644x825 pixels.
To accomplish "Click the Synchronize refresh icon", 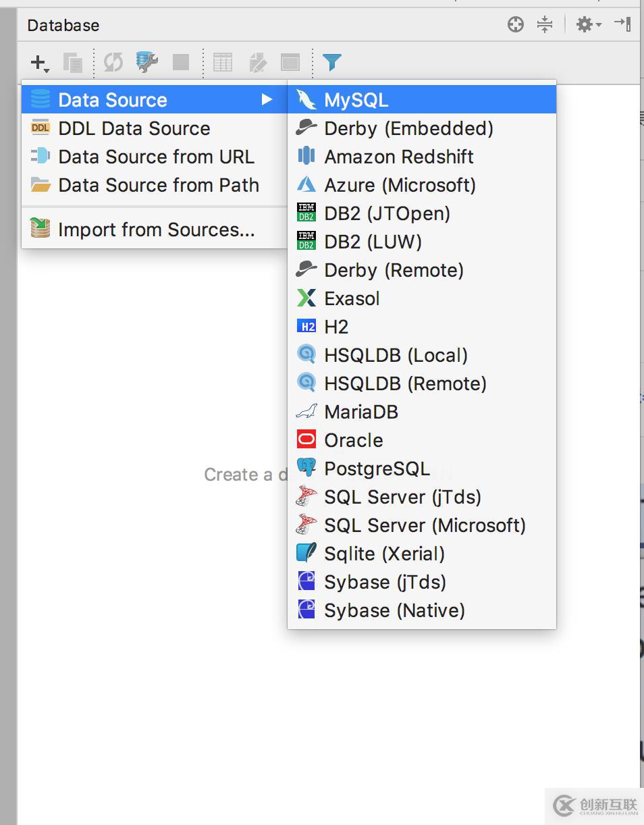I will [113, 63].
